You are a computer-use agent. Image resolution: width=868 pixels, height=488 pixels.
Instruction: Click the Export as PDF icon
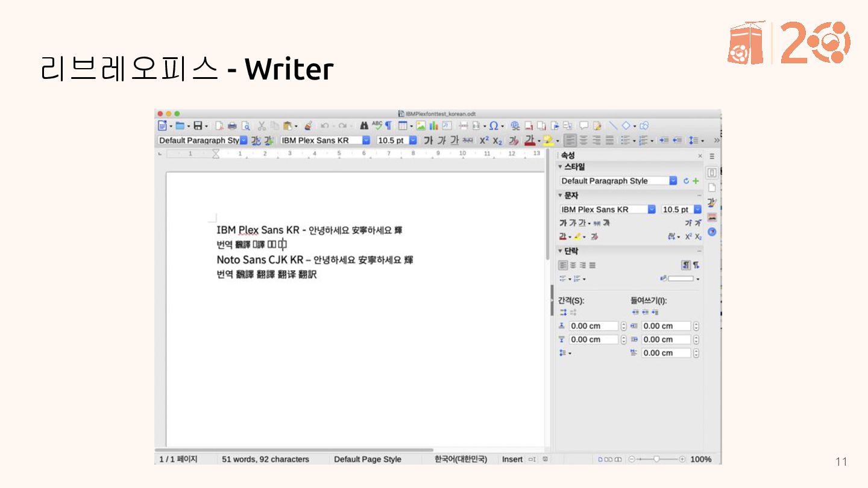click(219, 126)
